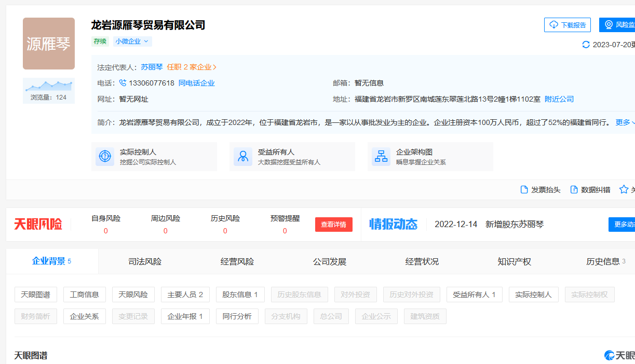This screenshot has width=635, height=364.
Task: Open the 附近公司 link after the address
Action: click(559, 99)
